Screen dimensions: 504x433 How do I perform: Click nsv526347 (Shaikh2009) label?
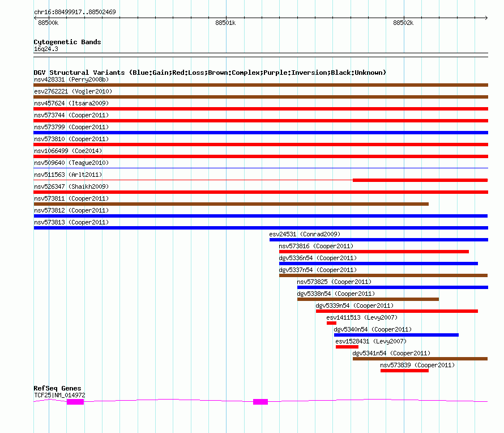tap(71, 186)
